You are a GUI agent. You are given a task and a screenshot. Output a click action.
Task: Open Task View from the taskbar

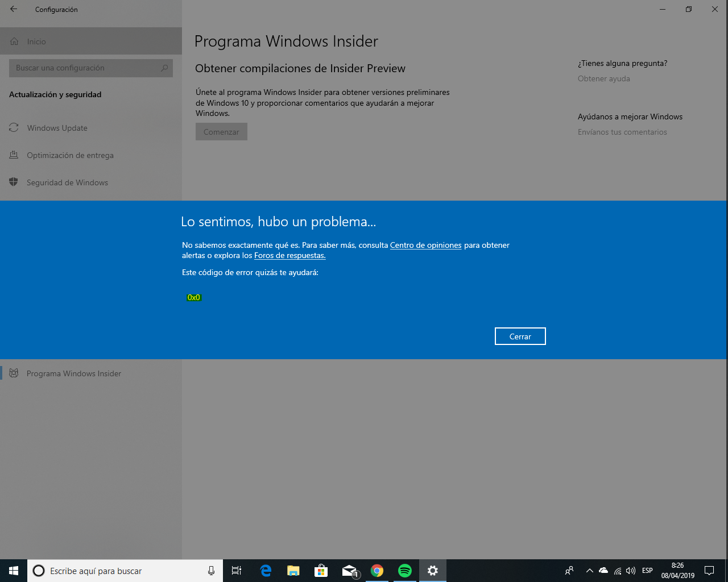pos(237,571)
